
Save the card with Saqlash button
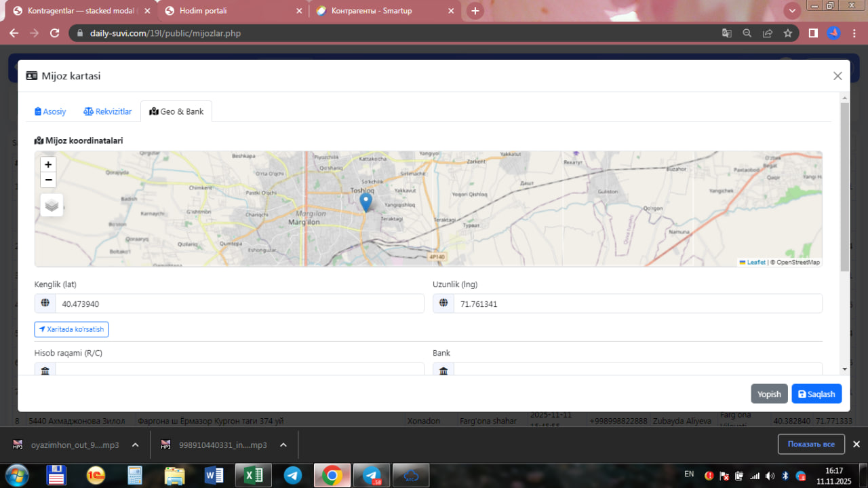pyautogui.click(x=816, y=394)
